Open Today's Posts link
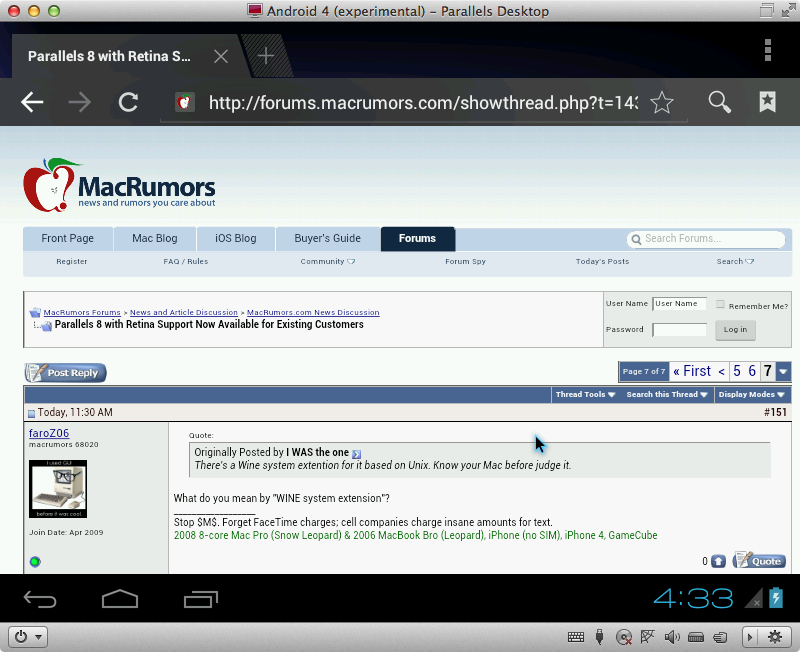 coord(603,261)
